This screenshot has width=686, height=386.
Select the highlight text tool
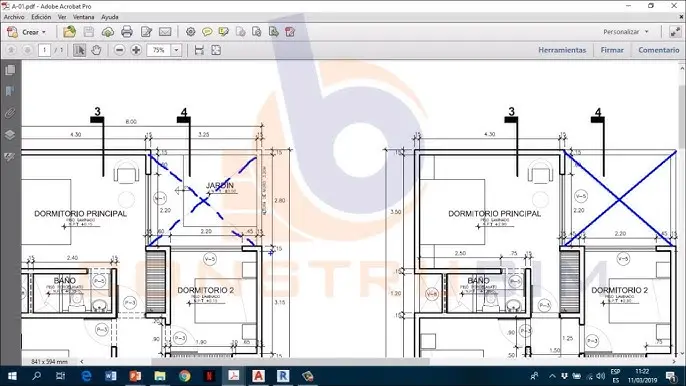pyautogui.click(x=224, y=32)
